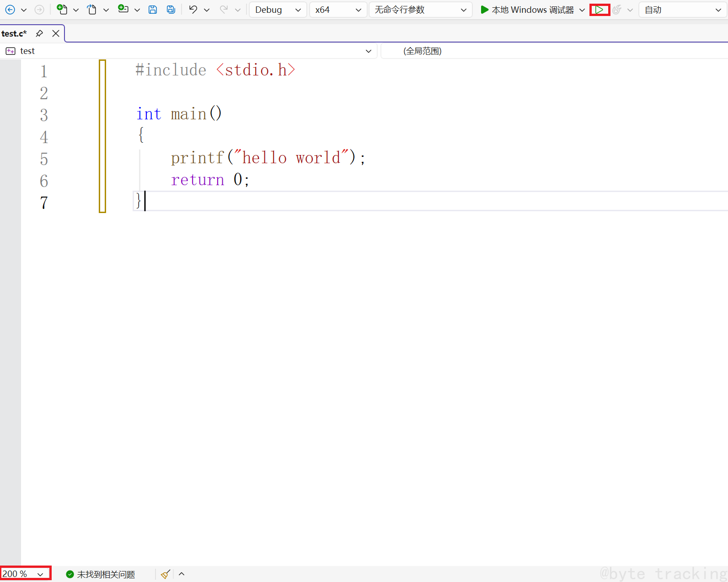Save test.c with the save icon

coord(153,10)
